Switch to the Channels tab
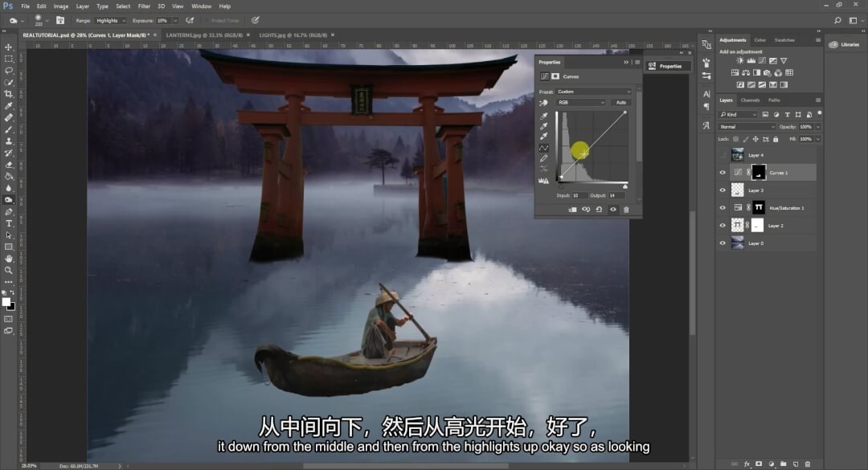This screenshot has height=470, width=868. pyautogui.click(x=750, y=100)
